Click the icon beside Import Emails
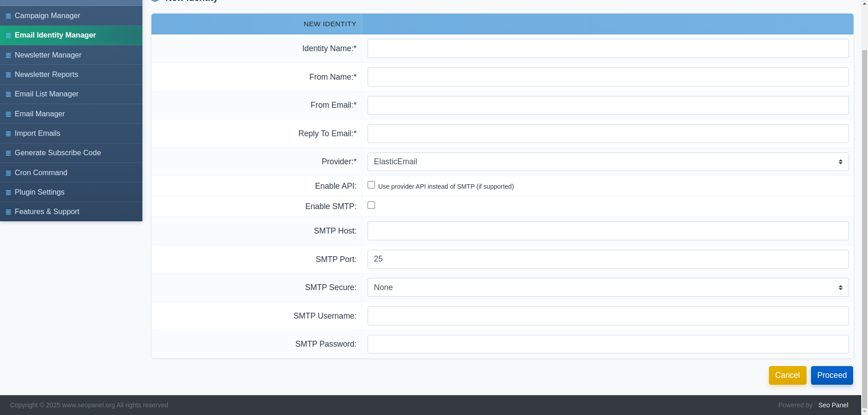 coord(8,133)
